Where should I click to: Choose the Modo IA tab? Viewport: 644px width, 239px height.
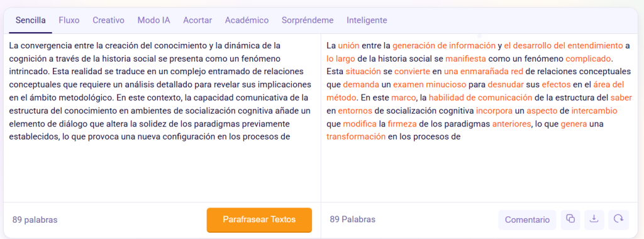click(153, 20)
